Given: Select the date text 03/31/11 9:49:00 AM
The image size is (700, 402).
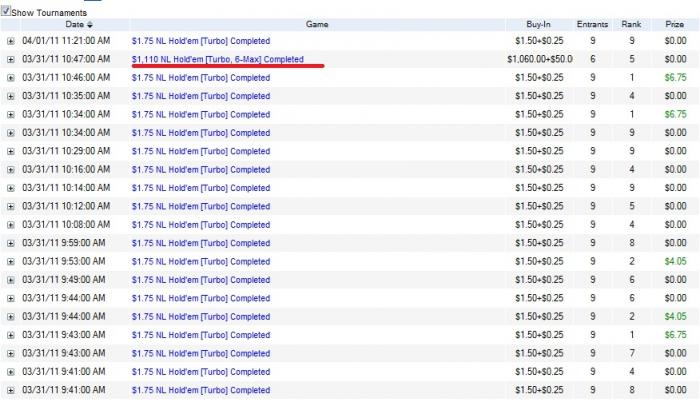Looking at the screenshot, I should [x=64, y=280].
